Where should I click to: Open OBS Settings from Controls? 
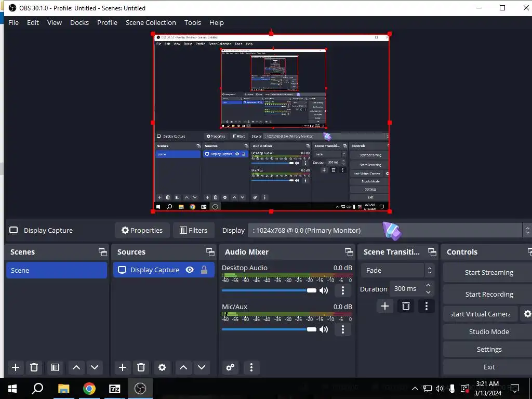click(488, 350)
